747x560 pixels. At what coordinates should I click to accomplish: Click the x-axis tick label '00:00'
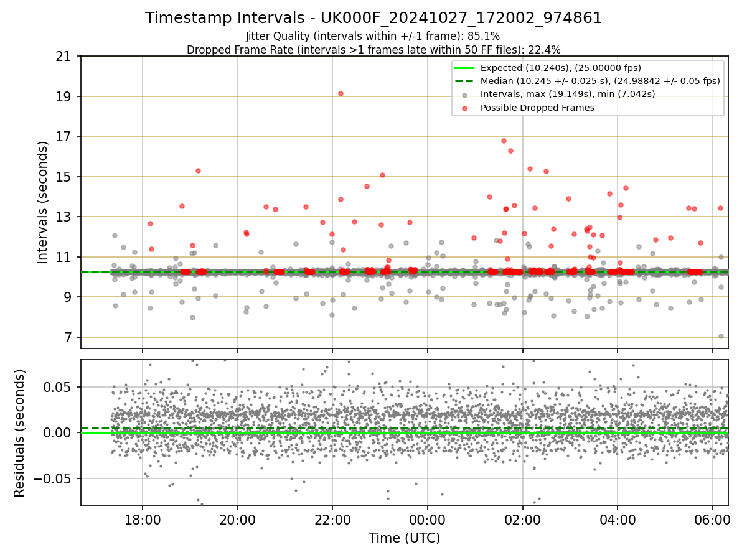(428, 519)
